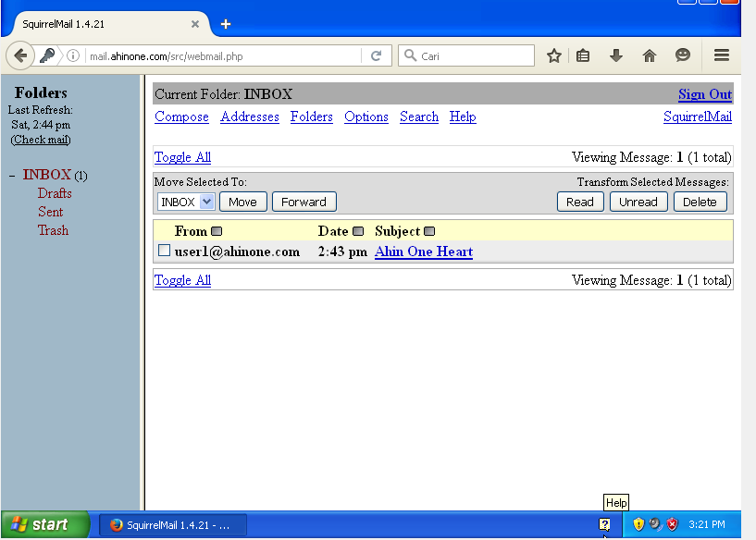The image size is (756, 540).
Task: Open the Pocket sharing icon
Action: coord(683,55)
